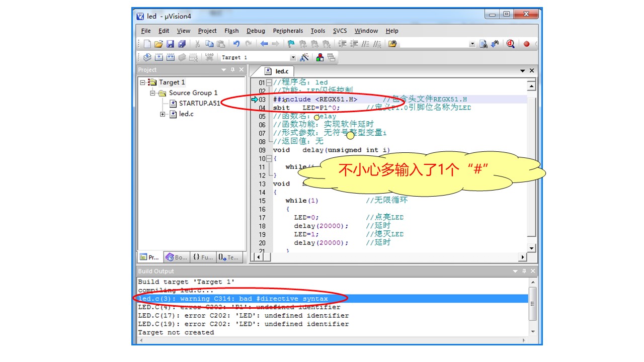The image size is (644, 362).
Task: Click the New file toolbar icon
Action: (147, 44)
